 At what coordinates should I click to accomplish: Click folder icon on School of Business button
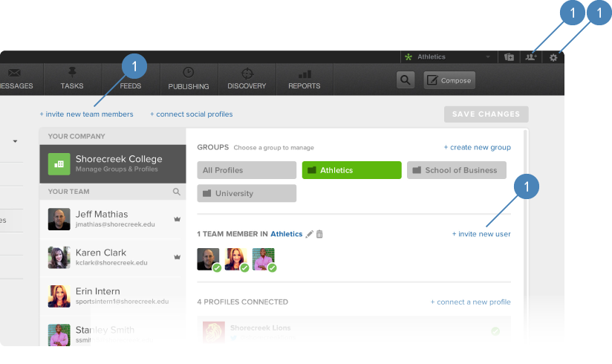pos(417,170)
